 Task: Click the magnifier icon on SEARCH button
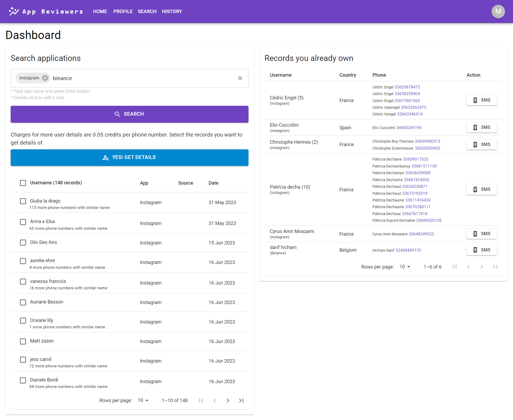point(117,114)
